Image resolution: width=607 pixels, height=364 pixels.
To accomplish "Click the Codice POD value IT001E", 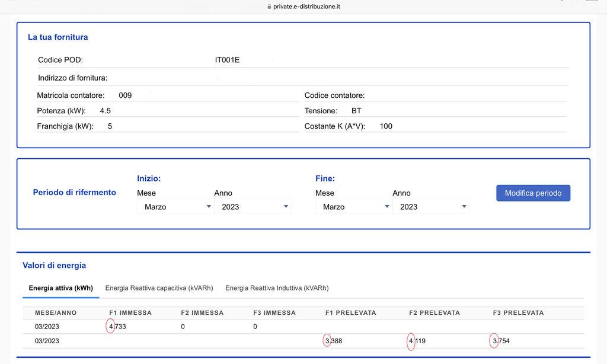I will tap(227, 60).
